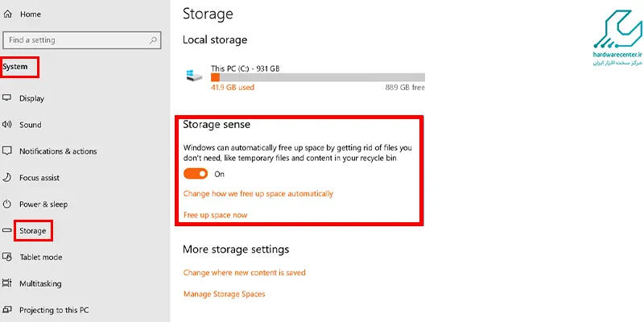Click the Home house icon
644x322 pixels.
pos(7,14)
